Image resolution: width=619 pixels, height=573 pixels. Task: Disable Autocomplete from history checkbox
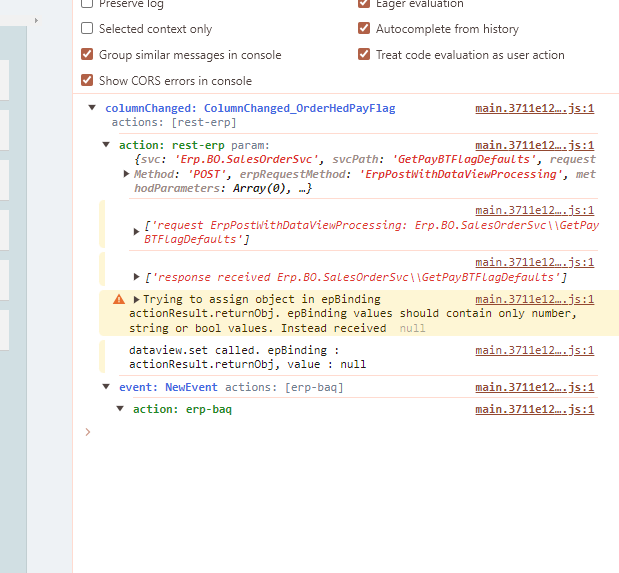pos(364,28)
